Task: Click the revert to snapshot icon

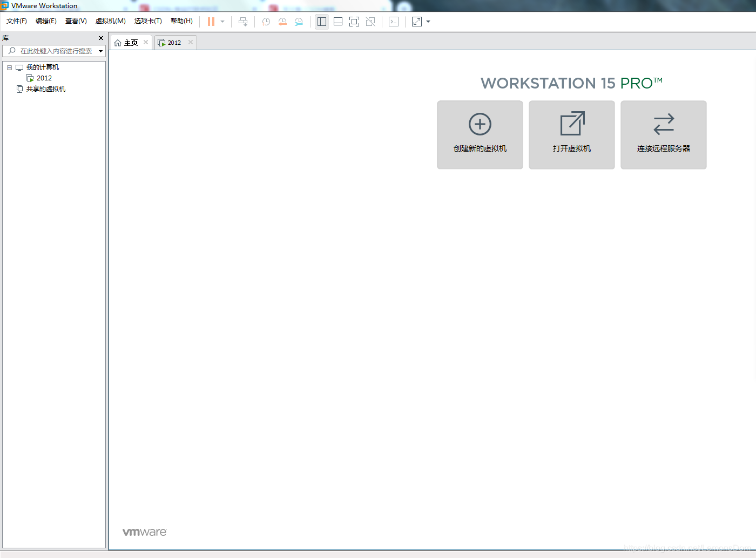Action: [282, 22]
